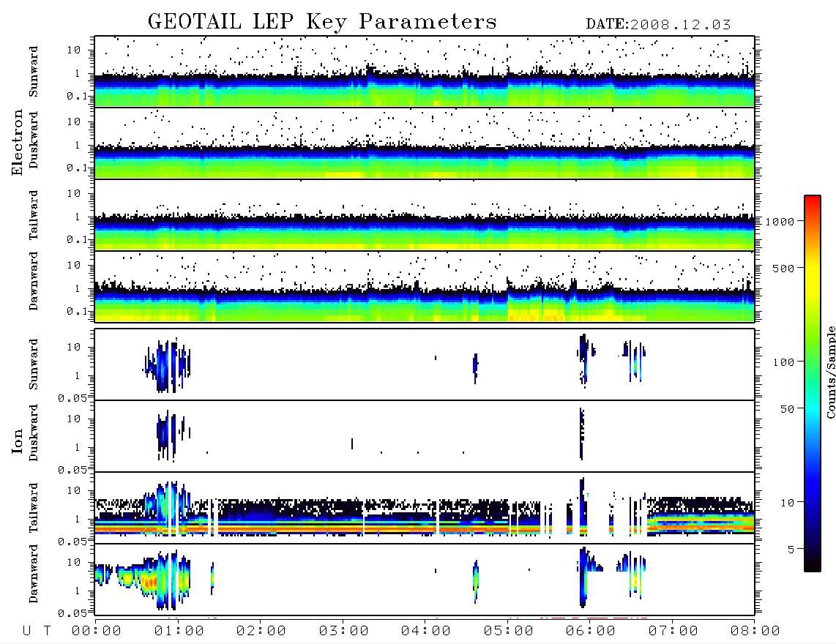This screenshot has height=644, width=836.
Task: Click the 06:00 time tick label
Action: [x=591, y=632]
